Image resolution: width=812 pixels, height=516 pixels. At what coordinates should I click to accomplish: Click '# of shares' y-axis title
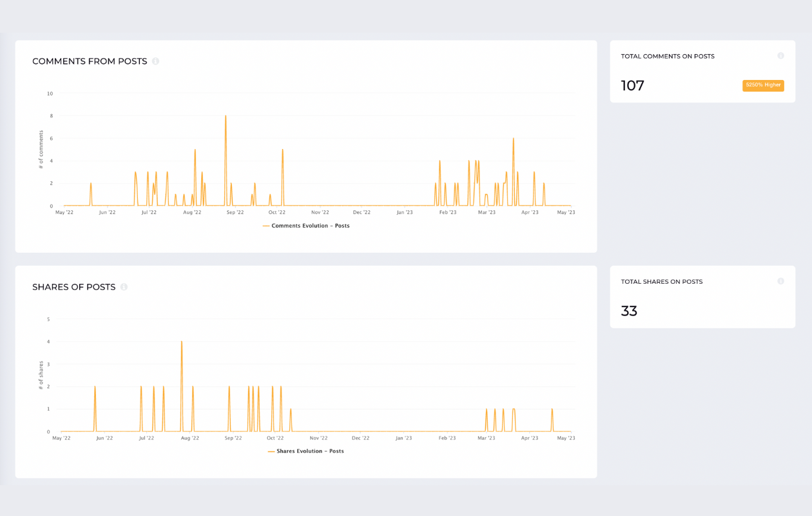point(41,375)
